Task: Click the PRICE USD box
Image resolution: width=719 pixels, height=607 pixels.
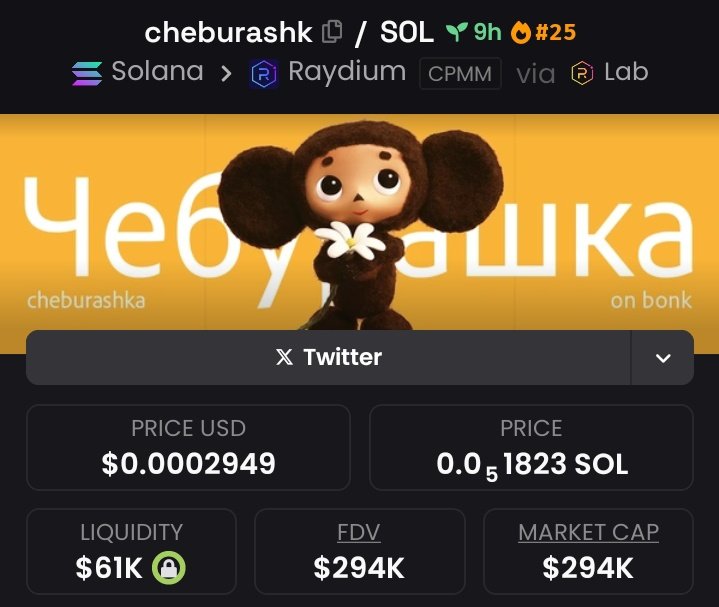Action: [x=188, y=447]
